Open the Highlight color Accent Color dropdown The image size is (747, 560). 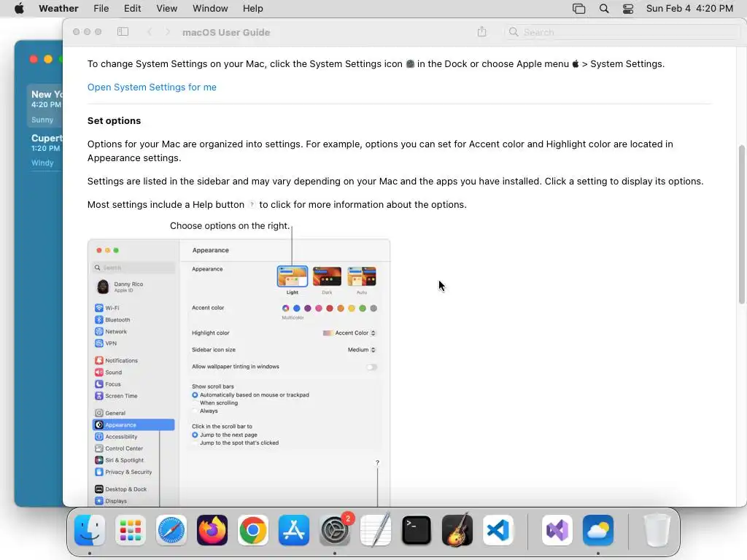coord(349,332)
